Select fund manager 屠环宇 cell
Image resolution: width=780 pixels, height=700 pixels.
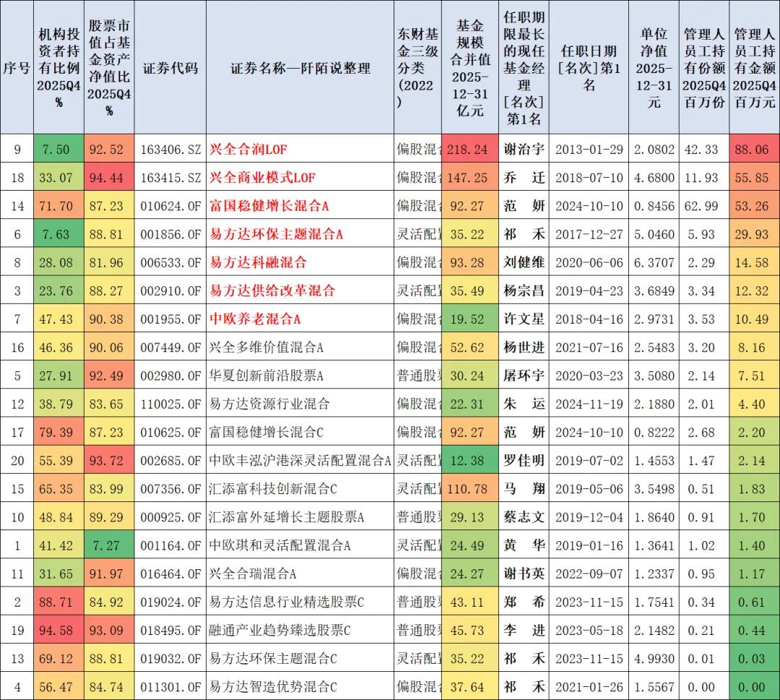pos(524,376)
